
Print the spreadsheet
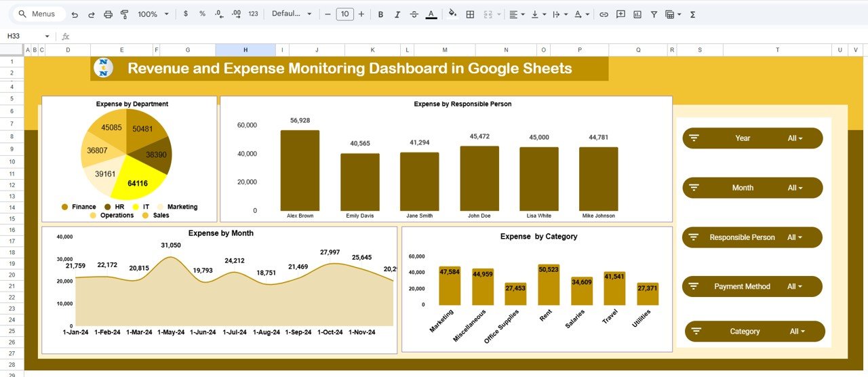click(108, 14)
